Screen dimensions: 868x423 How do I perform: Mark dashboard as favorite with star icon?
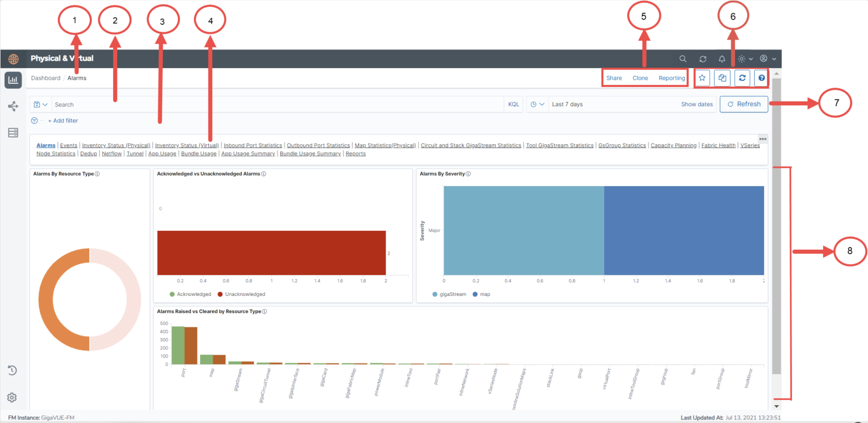[x=702, y=78]
